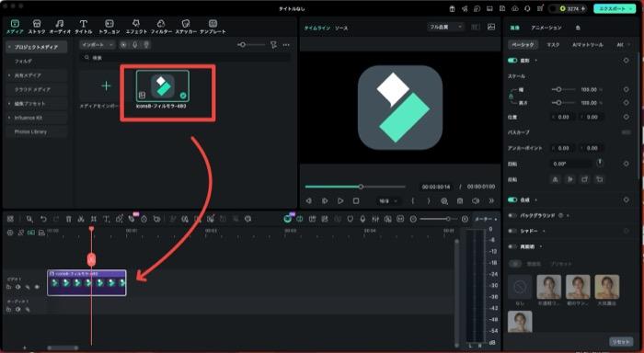
Task: Open the フル画質 preview quality dropdown
Action: click(x=445, y=27)
